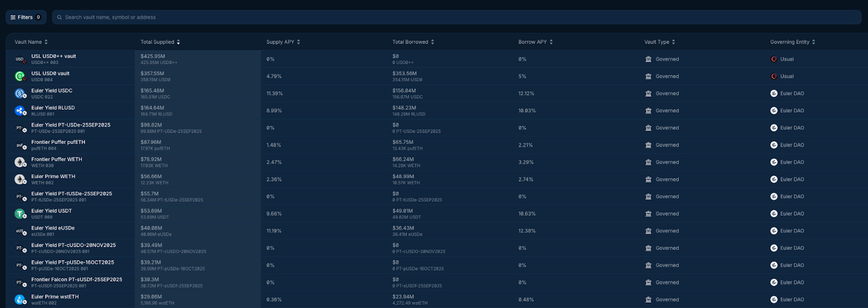Screen dimensions: 868x308
Task: Open Frontier Falcon PT-sUSDf-25SEP2025 vault
Action: 76,280
